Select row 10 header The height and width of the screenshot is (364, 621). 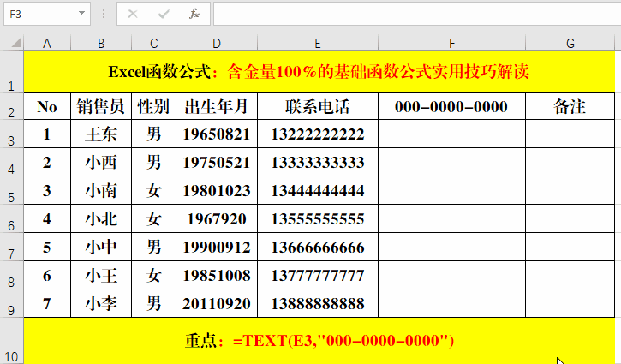tap(11, 341)
